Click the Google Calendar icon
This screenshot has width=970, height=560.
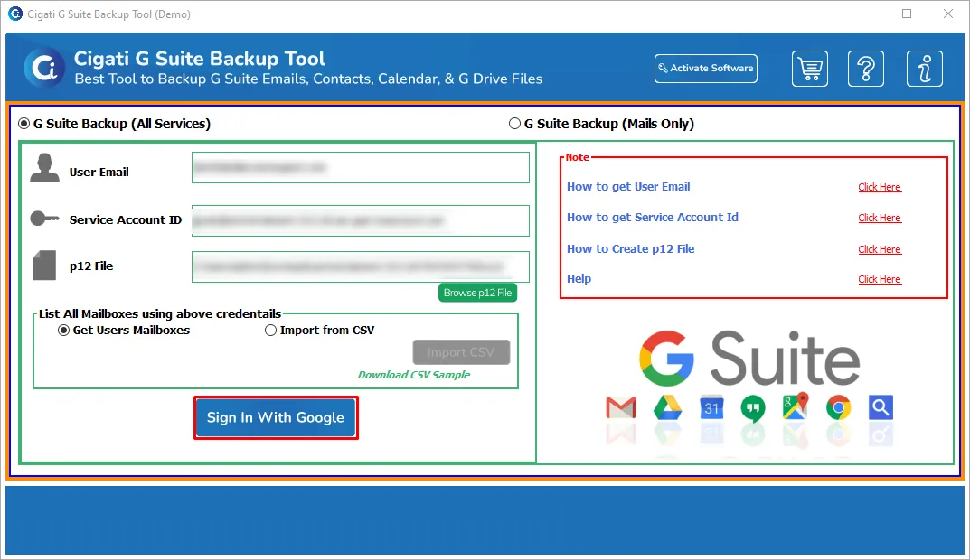pos(711,407)
